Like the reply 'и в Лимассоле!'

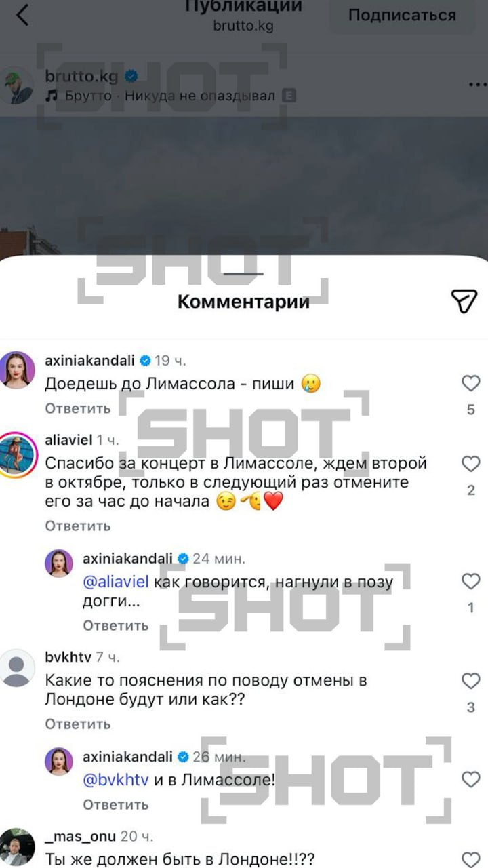(471, 780)
